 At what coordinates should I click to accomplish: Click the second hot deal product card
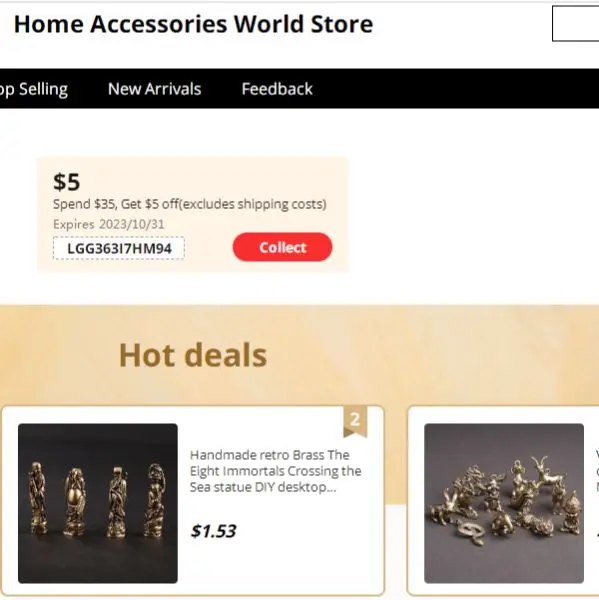tap(503, 501)
